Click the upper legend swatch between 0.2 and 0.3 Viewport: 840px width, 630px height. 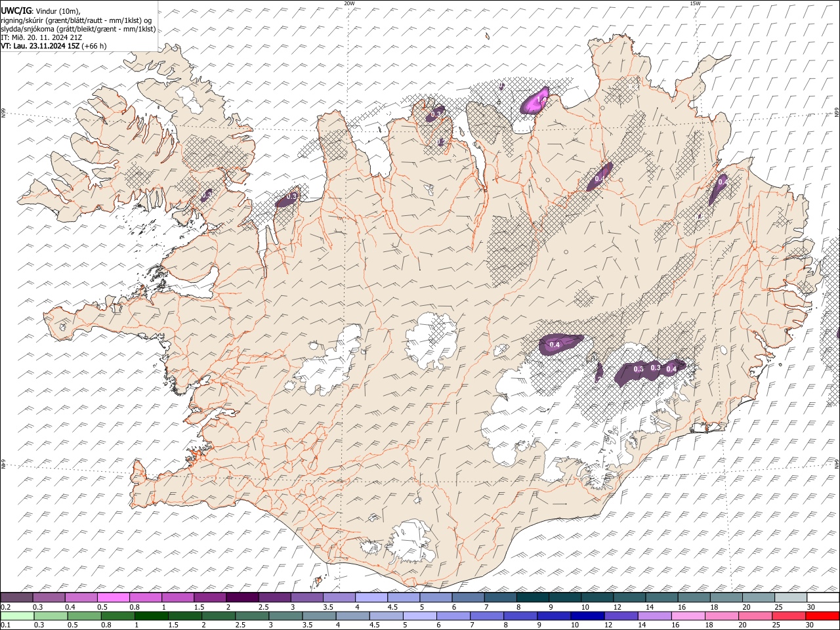[17, 597]
